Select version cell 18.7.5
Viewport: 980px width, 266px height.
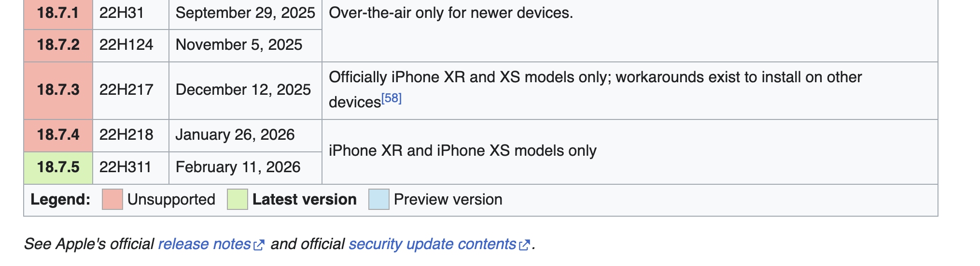[58, 167]
